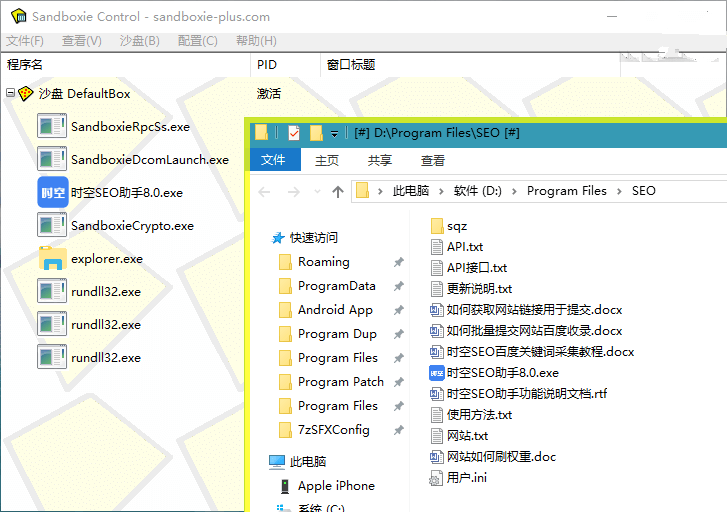Click the 时空SEO助手8.0.exe process icon
The image size is (727, 512).
click(51, 192)
